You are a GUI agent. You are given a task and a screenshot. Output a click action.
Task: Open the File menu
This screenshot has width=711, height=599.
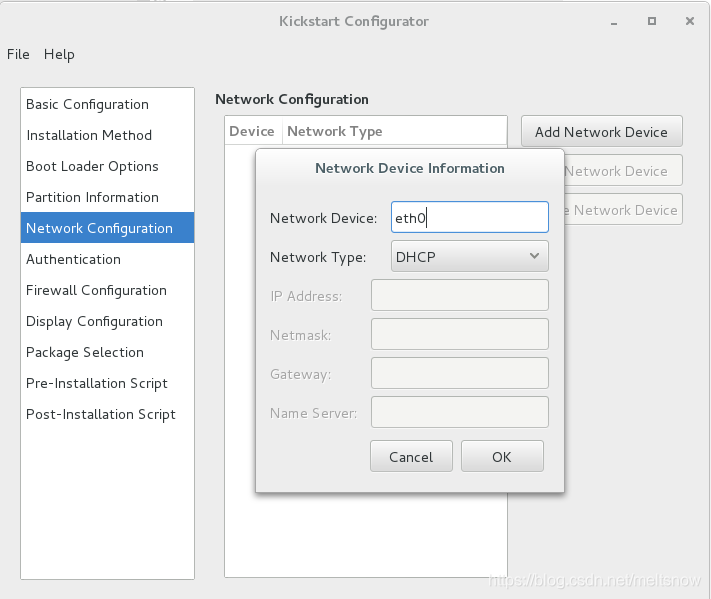tap(18, 54)
